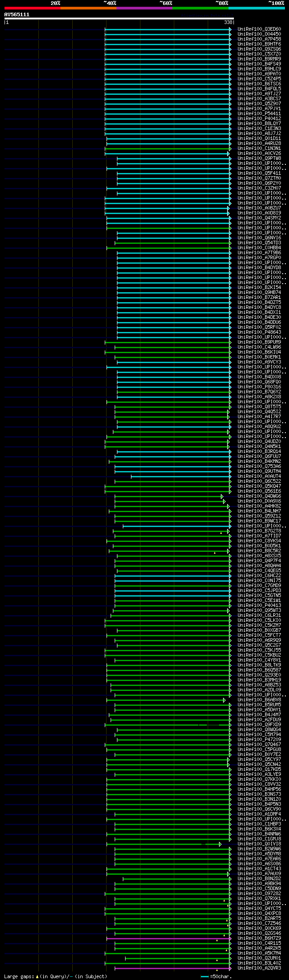
Task: Select label UniRef100_Q5F411
Action: click(259, 173)
